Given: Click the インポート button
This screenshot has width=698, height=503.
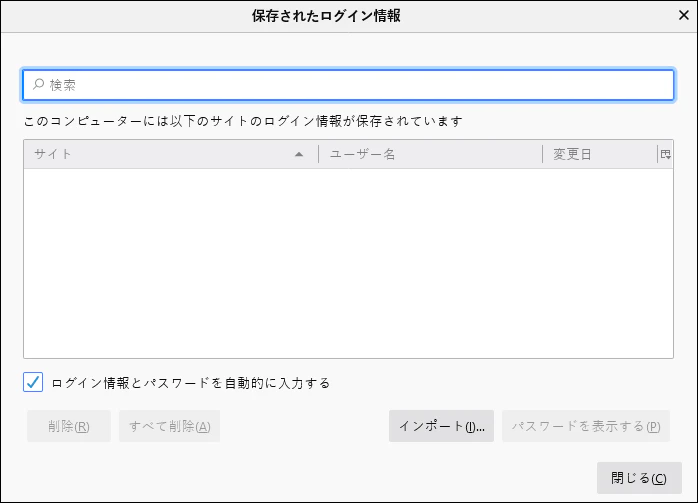Looking at the screenshot, I should pos(441,426).
